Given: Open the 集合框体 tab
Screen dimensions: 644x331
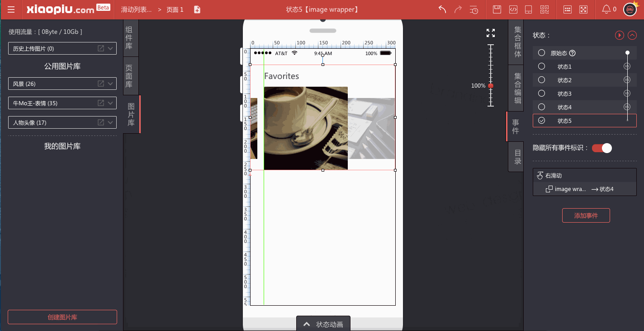Looking at the screenshot, I should 516,42.
